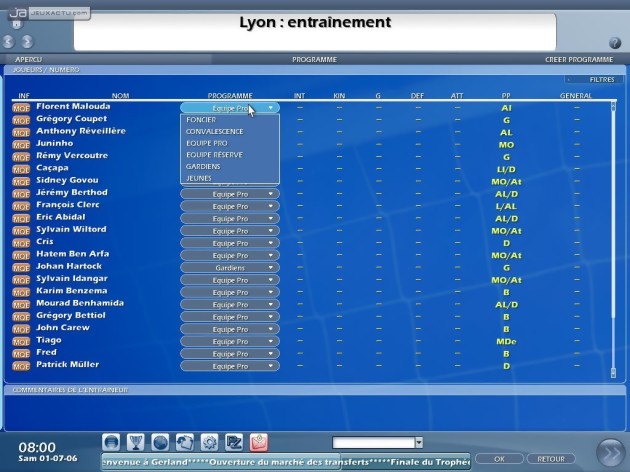Click the OK button
This screenshot has height=472, width=630.
[499, 459]
